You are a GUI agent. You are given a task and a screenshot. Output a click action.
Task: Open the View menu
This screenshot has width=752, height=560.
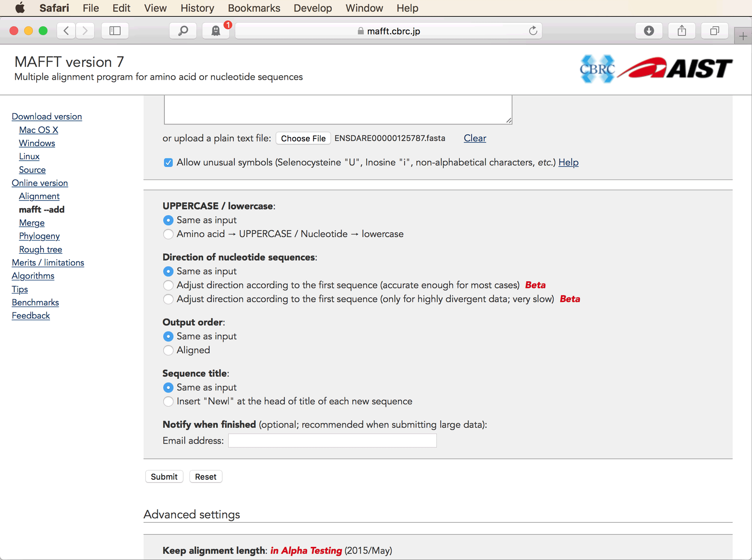click(155, 8)
